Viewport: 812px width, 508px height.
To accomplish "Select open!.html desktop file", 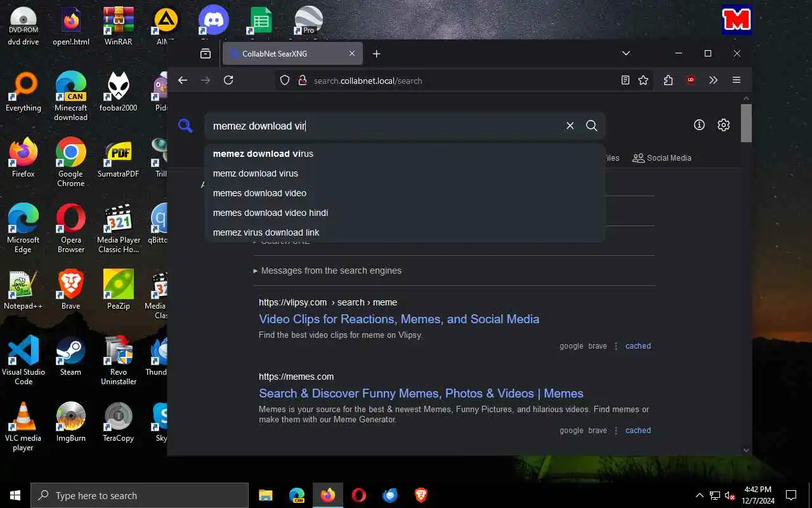I will click(x=70, y=26).
